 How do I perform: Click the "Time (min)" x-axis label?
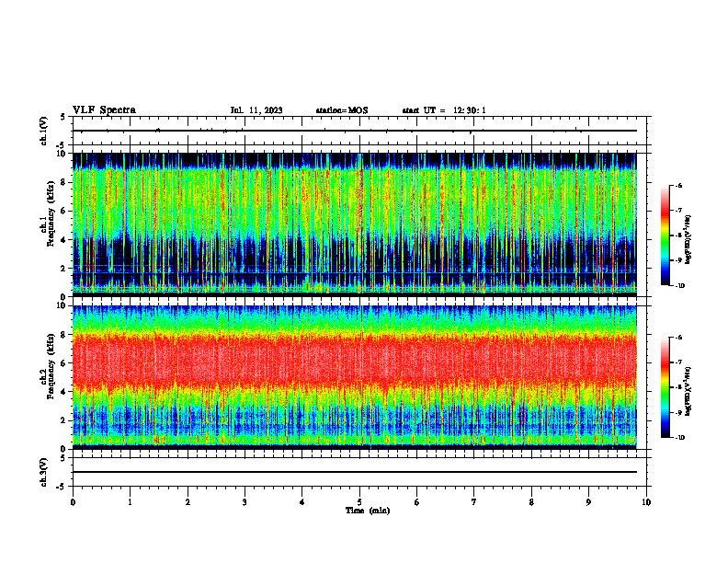tap(368, 511)
